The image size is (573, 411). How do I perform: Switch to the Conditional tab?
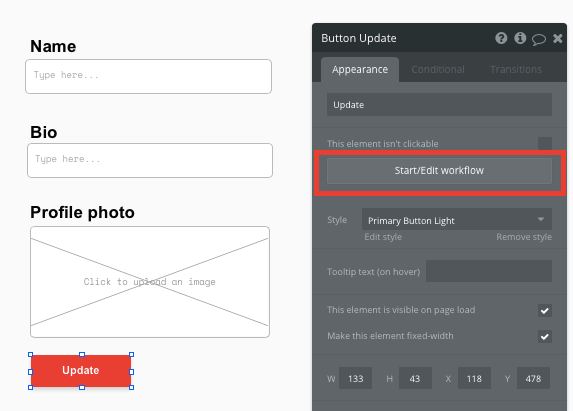438,69
